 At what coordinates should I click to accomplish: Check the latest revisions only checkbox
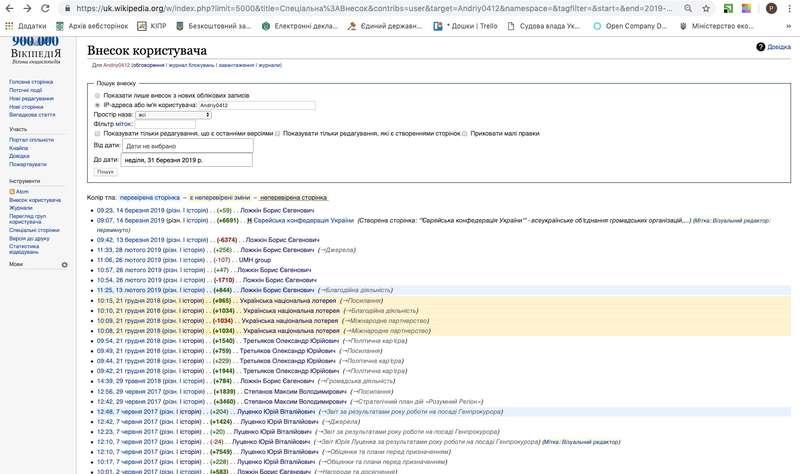(97, 133)
